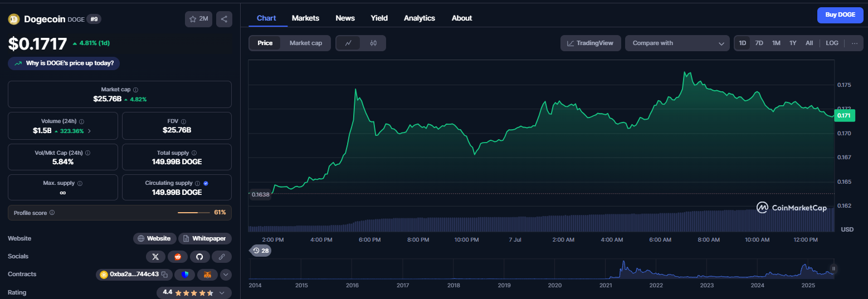Set chart range to 1D
The height and width of the screenshot is (299, 868).
[x=743, y=43]
